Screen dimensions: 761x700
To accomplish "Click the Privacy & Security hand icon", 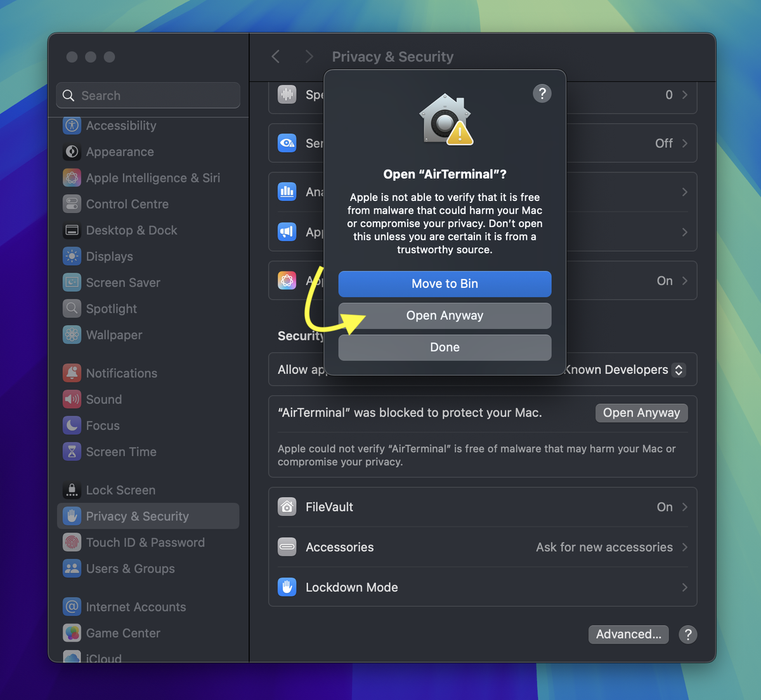I will pos(72,516).
